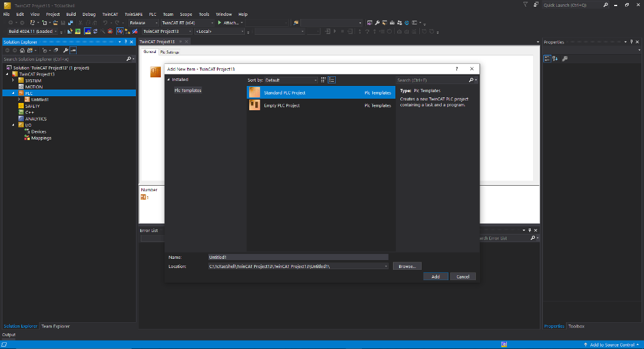Collapse the I/O tree node
644x349 pixels.
click(13, 125)
